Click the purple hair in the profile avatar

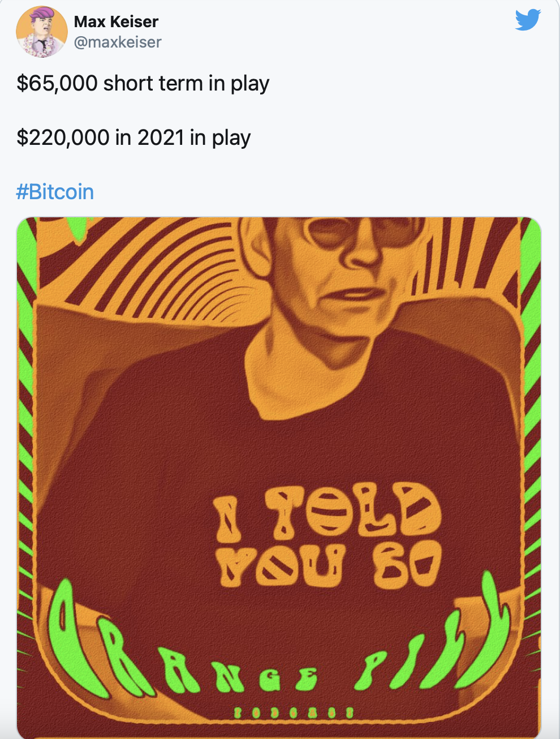pos(41,14)
